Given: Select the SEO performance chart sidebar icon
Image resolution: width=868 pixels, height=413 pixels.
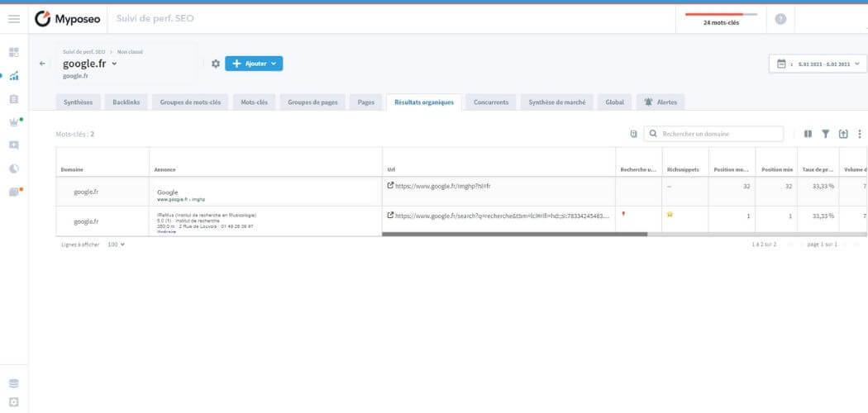Looking at the screenshot, I should click(x=14, y=76).
